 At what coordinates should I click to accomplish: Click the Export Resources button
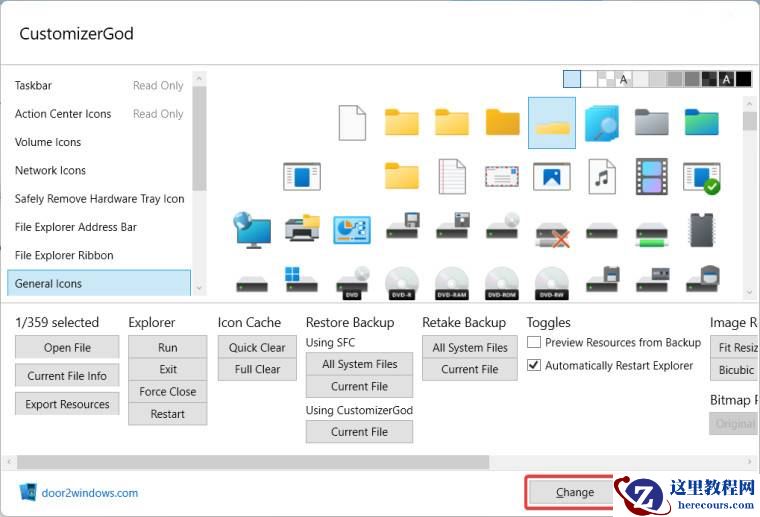67,404
